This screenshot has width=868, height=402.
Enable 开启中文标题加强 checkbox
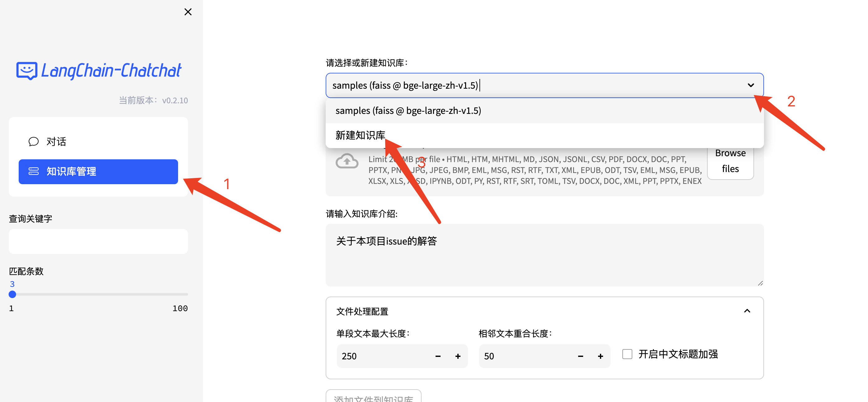[627, 354]
